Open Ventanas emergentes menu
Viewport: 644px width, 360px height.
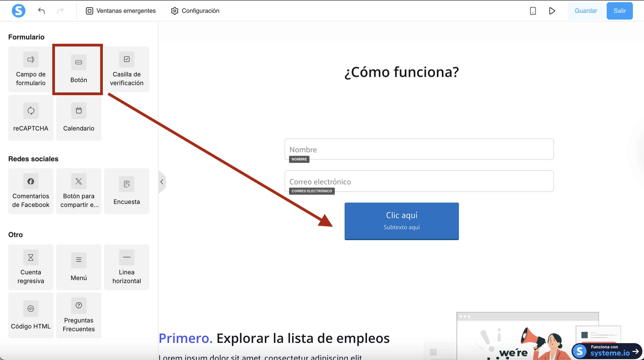tap(121, 11)
